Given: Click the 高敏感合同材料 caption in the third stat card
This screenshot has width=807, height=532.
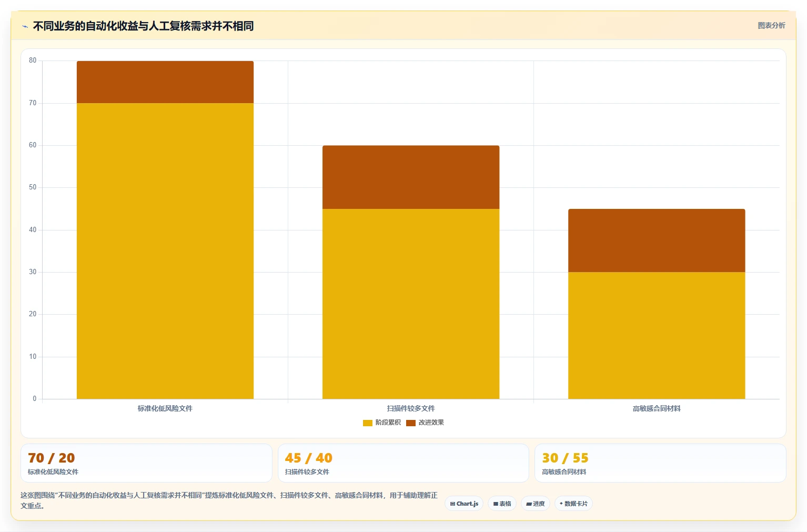Looking at the screenshot, I should tap(564, 472).
